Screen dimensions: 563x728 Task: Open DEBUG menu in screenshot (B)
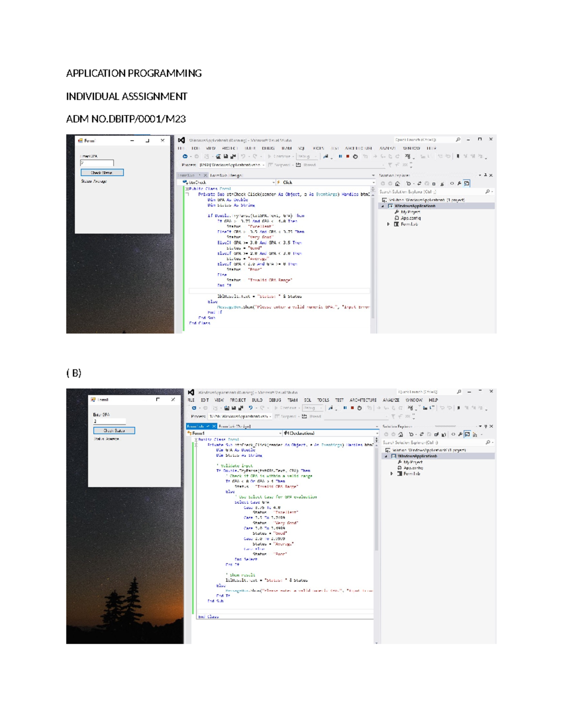[x=275, y=400]
